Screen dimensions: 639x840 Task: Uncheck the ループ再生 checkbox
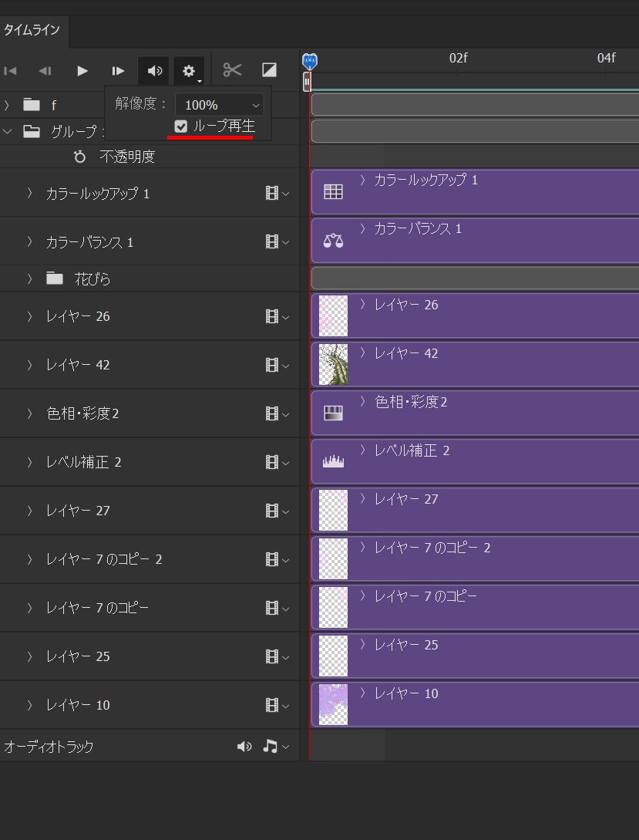coord(181,127)
